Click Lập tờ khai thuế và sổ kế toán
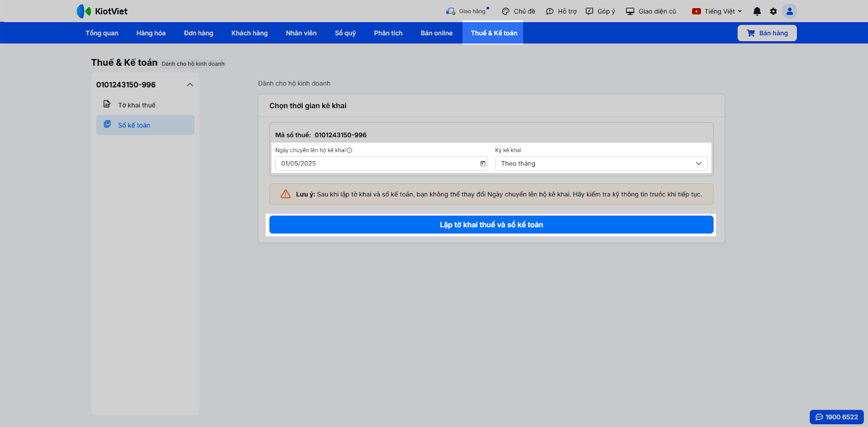Screen dimensions: 868x427 [492, 225]
